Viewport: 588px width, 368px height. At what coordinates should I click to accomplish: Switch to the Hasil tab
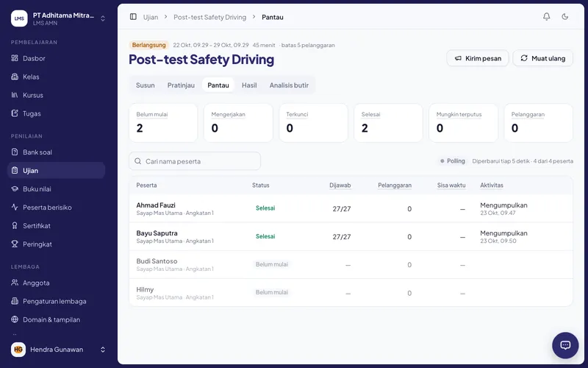(x=249, y=85)
